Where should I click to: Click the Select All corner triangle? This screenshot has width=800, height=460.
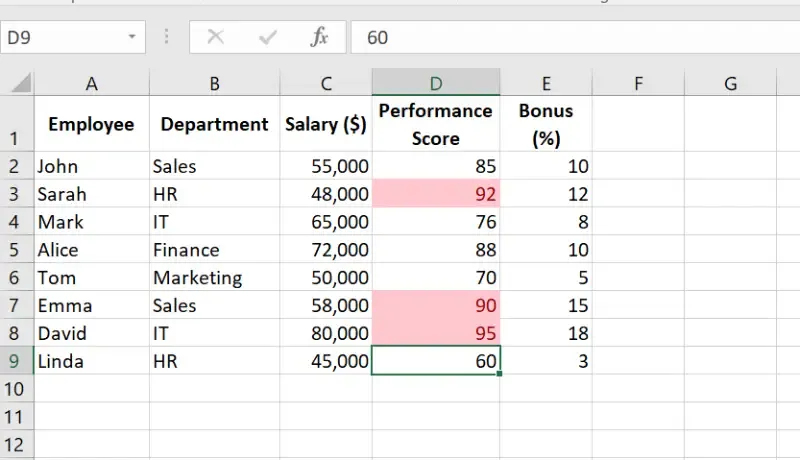point(18,83)
